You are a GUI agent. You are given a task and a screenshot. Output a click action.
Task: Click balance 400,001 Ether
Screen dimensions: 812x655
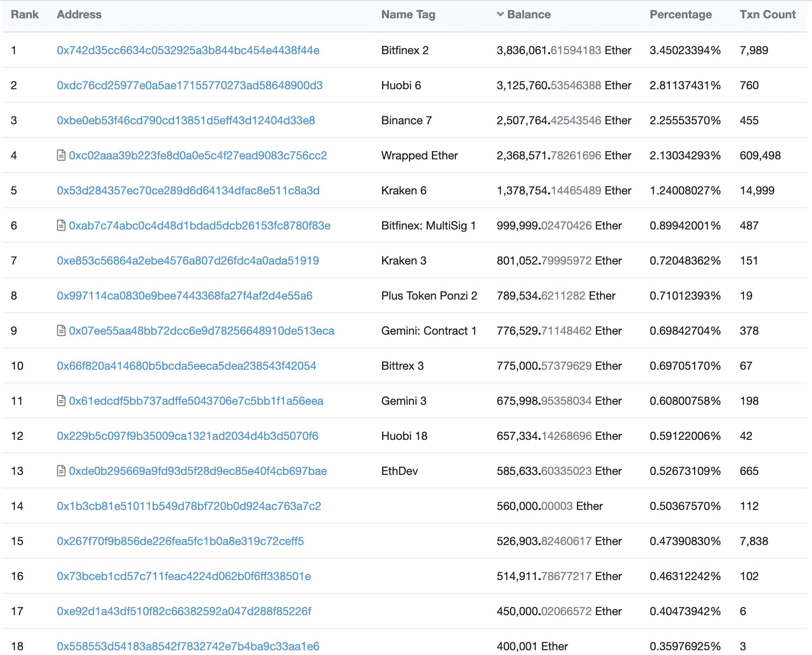tap(532, 646)
